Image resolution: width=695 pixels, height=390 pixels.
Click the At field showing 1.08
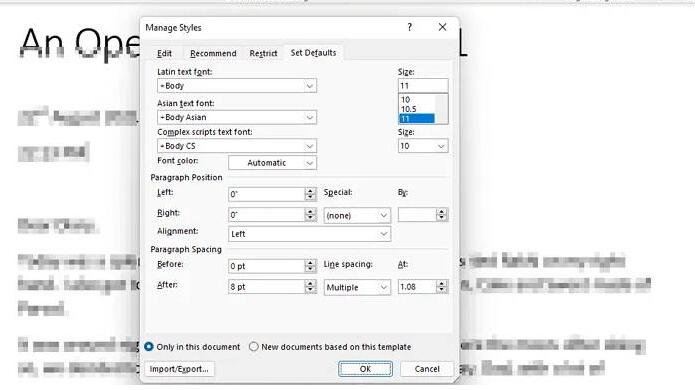(x=417, y=287)
